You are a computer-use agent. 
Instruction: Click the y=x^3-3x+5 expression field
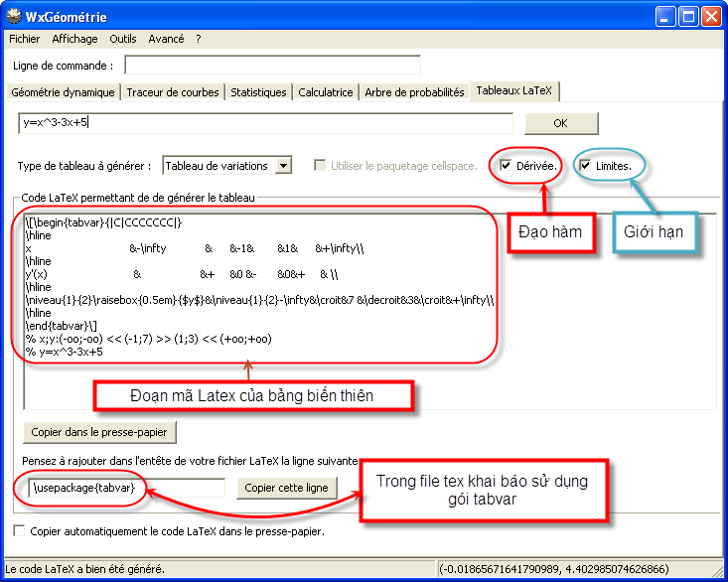(x=265, y=123)
